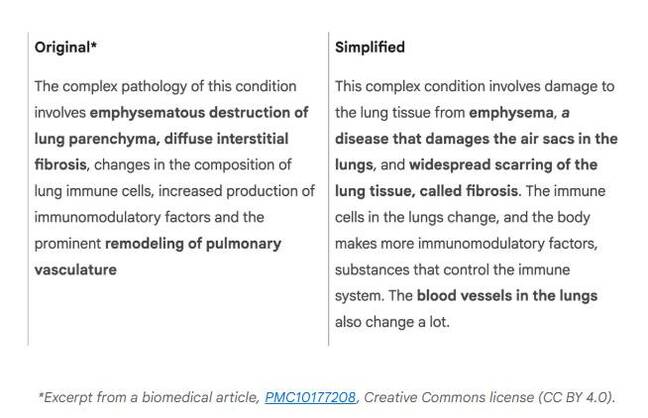Click 'The complex pathology of this condition' line
This screenshot has height=418, width=648.
tap(165, 86)
